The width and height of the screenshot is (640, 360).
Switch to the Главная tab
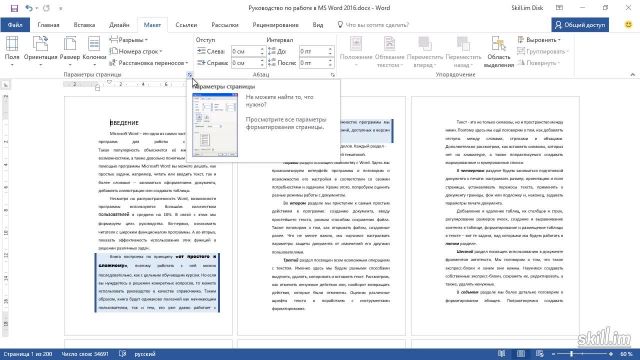[x=48, y=25]
